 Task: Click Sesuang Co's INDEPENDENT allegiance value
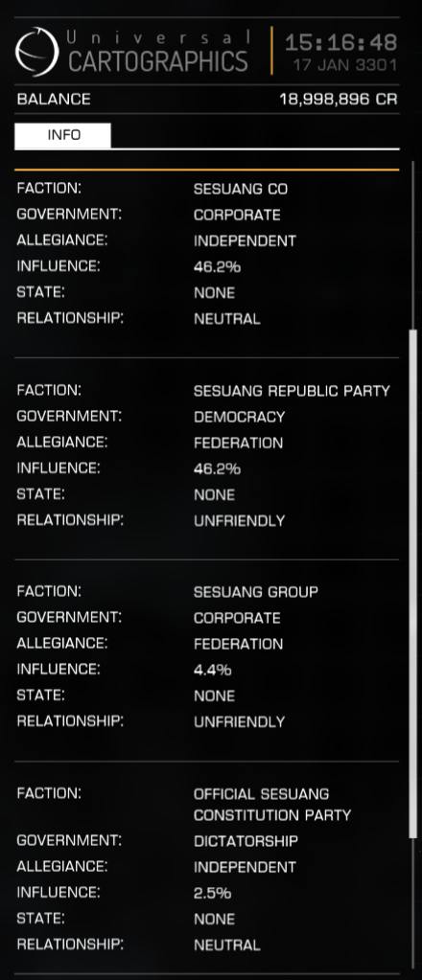[x=245, y=240]
